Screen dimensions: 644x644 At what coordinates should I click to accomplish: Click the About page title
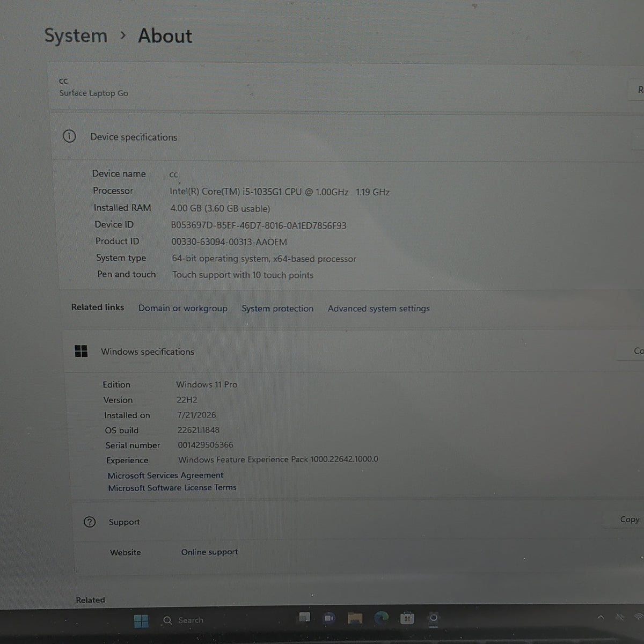(165, 36)
